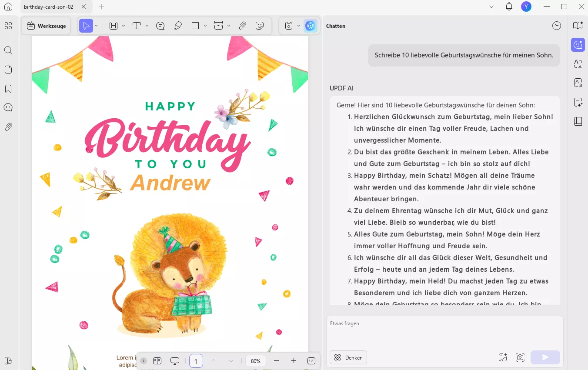Open chat history clock icon

[x=557, y=26]
